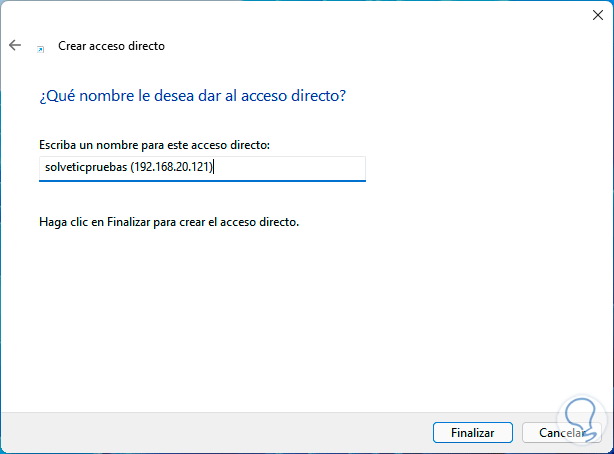614x454 pixels.
Task: Click the back arrow in the wizard
Action: [x=15, y=46]
